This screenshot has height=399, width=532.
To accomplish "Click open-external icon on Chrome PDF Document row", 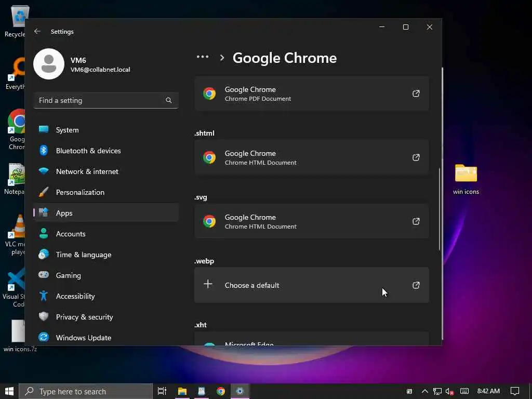I will [416, 94].
